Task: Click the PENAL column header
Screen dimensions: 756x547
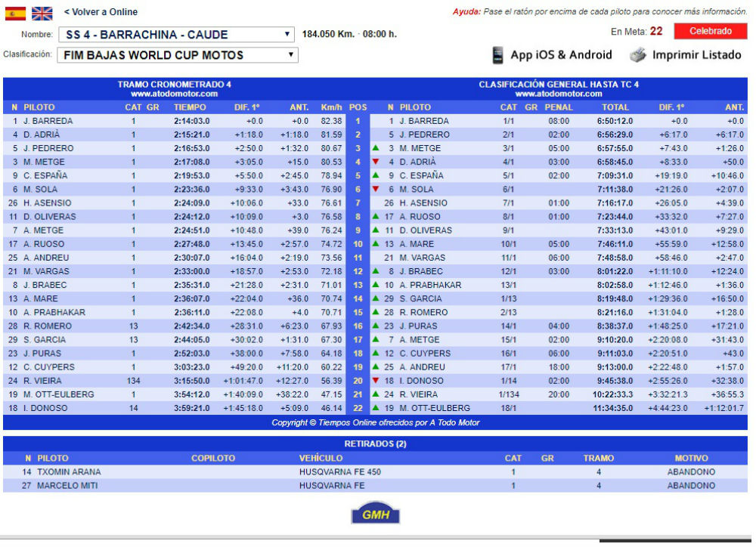Action: click(559, 107)
